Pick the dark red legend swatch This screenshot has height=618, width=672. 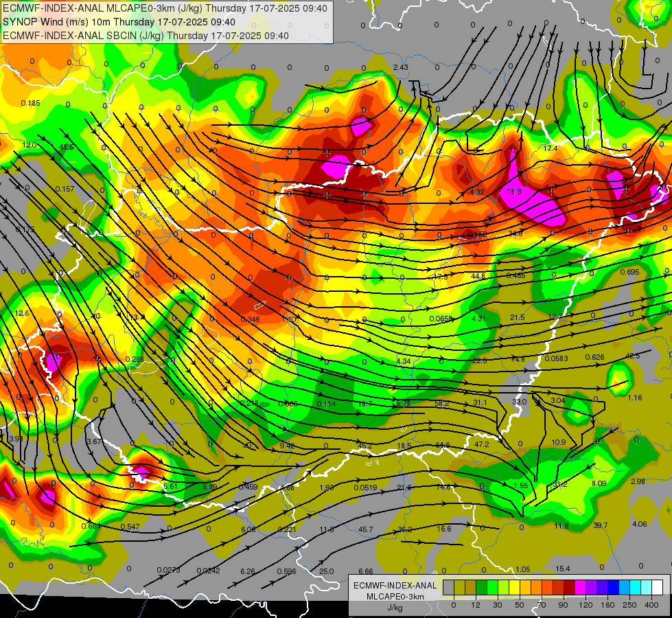570,587
